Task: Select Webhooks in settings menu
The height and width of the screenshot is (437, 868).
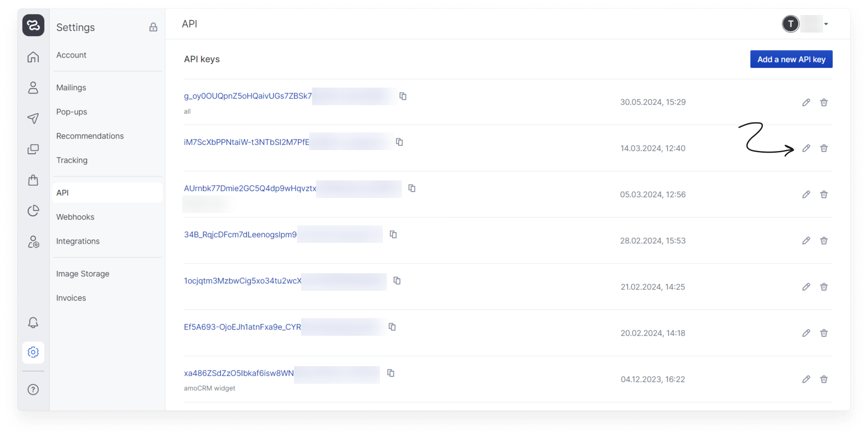Action: tap(75, 217)
